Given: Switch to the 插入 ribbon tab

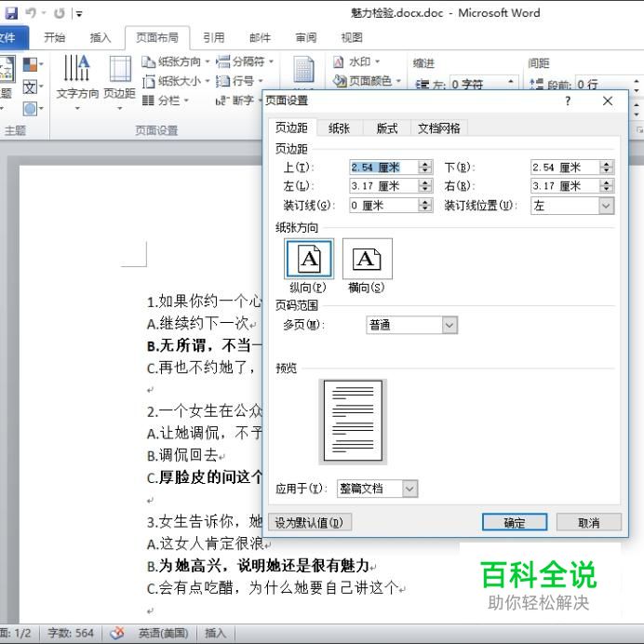Looking at the screenshot, I should [x=101, y=38].
